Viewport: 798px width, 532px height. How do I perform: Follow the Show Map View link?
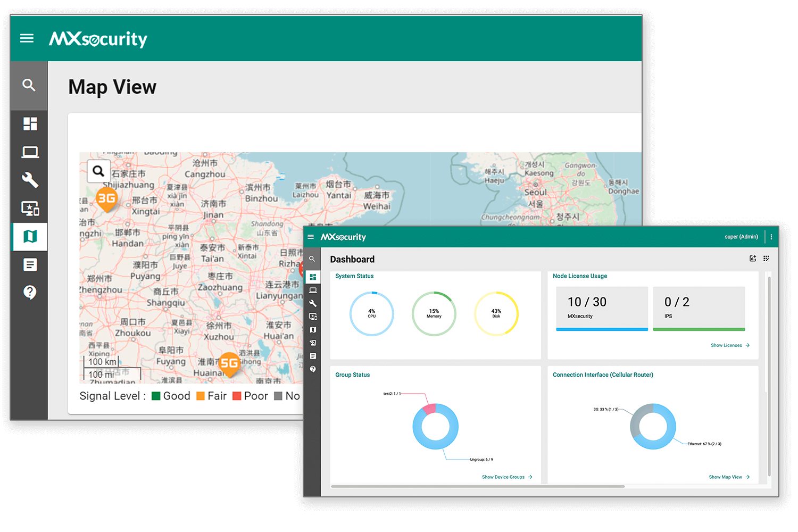(729, 477)
